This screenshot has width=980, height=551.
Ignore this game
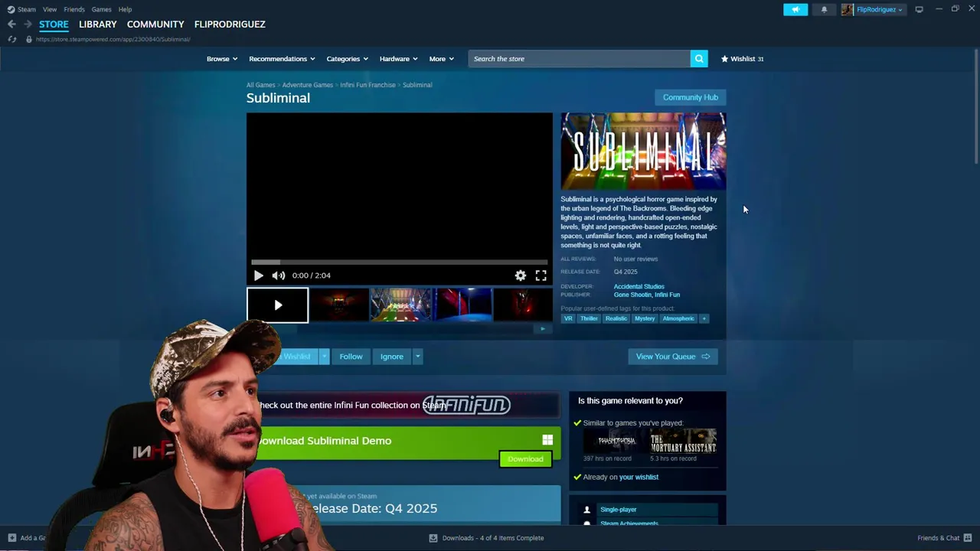(391, 357)
